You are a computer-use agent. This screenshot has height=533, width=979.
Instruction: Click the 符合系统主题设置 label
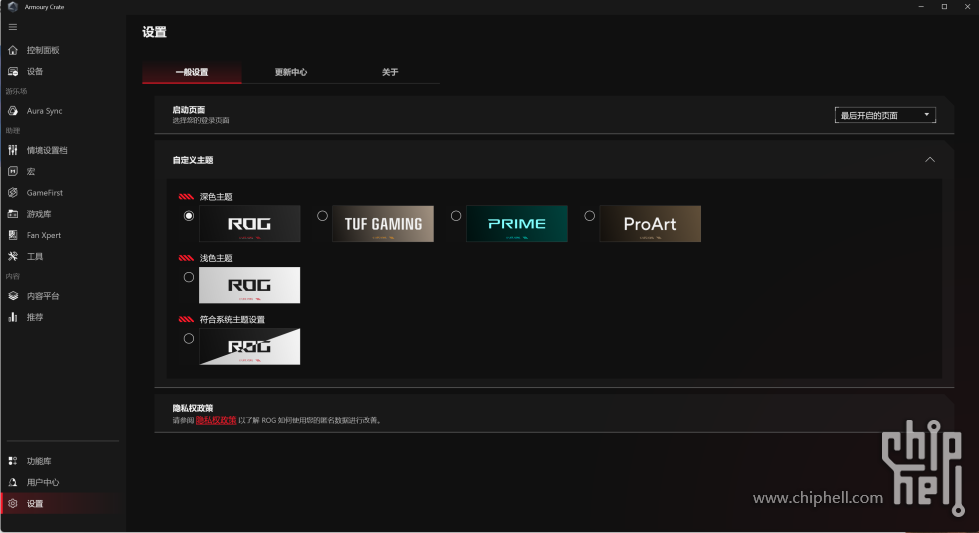(x=232, y=319)
